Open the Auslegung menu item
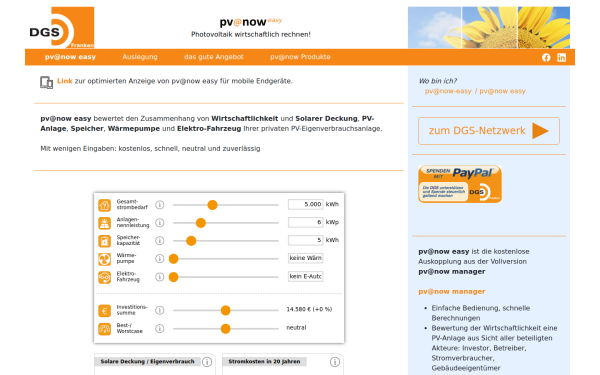Viewport: 600px width, 375px height. [140, 57]
